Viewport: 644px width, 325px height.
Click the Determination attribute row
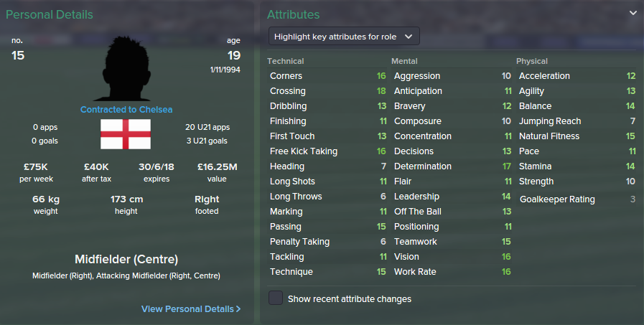(452, 166)
